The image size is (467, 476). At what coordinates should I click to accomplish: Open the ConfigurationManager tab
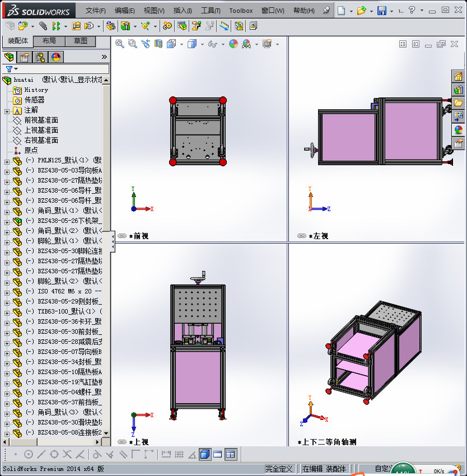(x=40, y=57)
